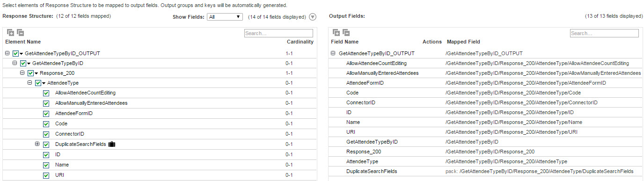Uncheck the Code element checkbox
Viewport: 644px width, 181px height.
46,124
